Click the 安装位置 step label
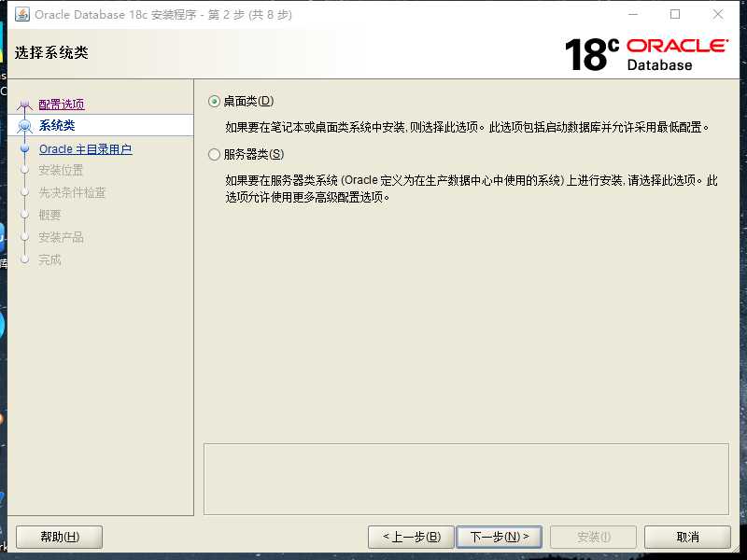The width and height of the screenshot is (747, 560). [x=61, y=171]
